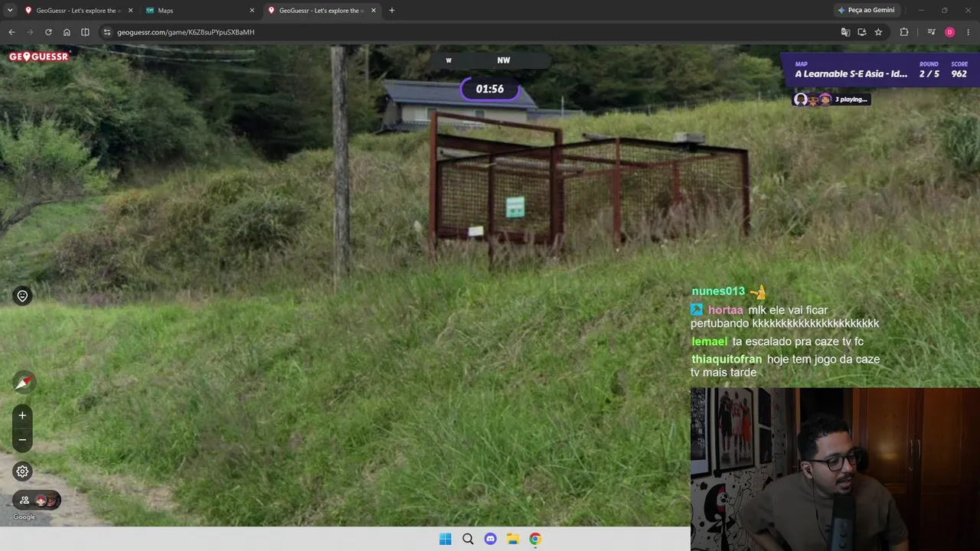Open Google Chrome from the taskbar
This screenshot has height=551, width=980.
coord(535,539)
